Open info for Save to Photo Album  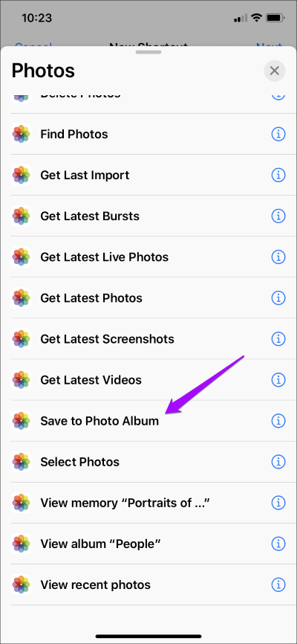pos(278,421)
